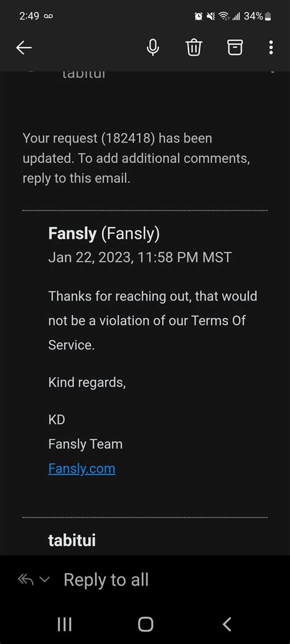
Task: Open the three-dot overflow menu
Action: coord(270,48)
